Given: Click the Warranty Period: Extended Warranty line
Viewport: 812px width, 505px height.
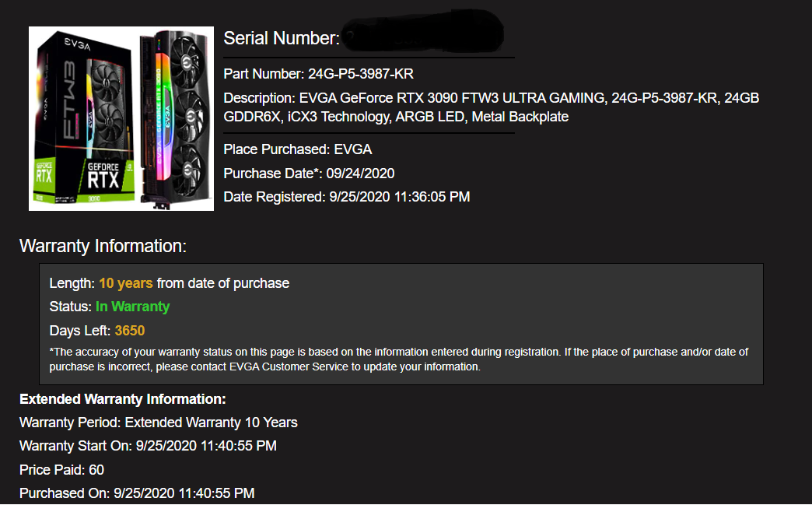Looking at the screenshot, I should (158, 423).
